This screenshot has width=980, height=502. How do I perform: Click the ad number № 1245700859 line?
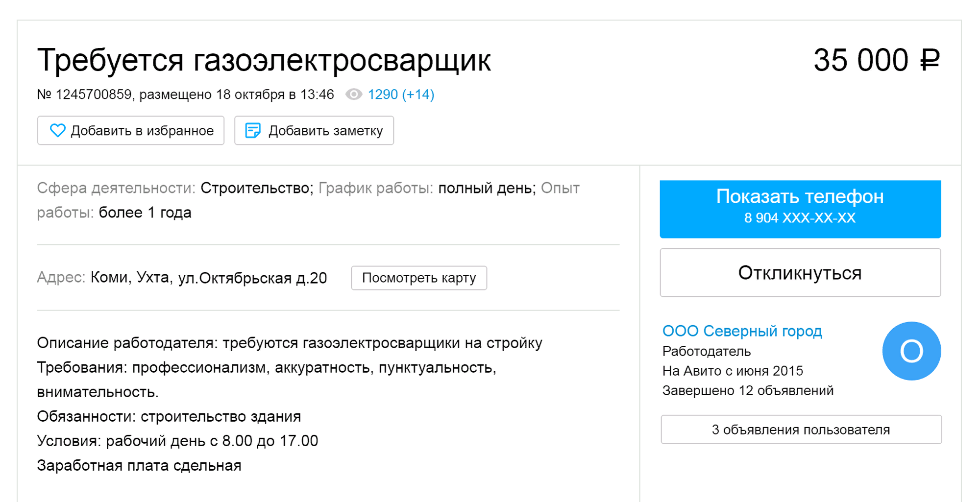(185, 94)
